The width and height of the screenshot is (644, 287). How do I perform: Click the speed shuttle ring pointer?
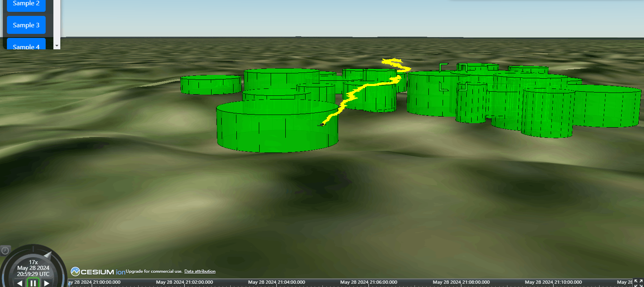(48, 256)
